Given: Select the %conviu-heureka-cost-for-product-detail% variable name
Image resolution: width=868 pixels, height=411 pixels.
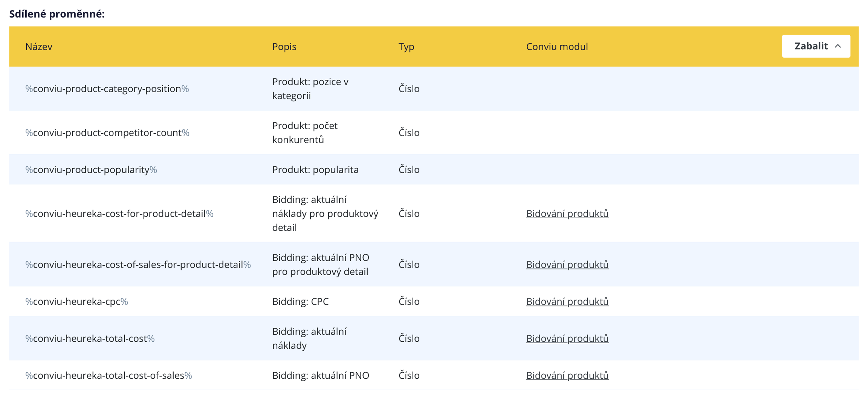Looking at the screenshot, I should [119, 214].
